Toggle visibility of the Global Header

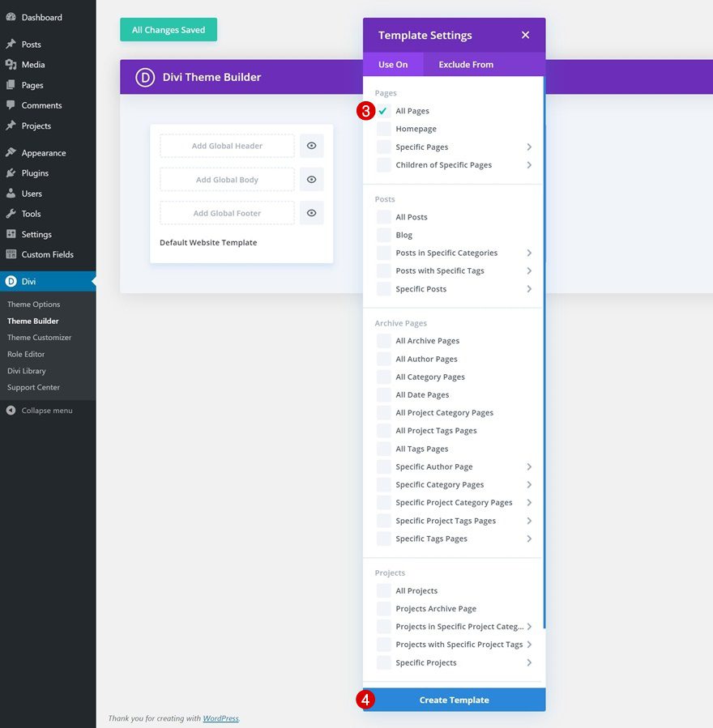point(311,145)
